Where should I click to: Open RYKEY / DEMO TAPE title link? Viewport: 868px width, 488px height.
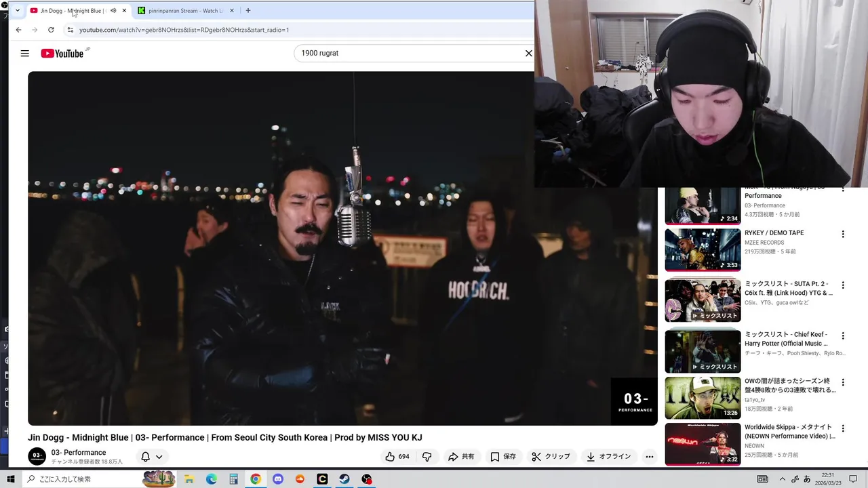[774, 232]
